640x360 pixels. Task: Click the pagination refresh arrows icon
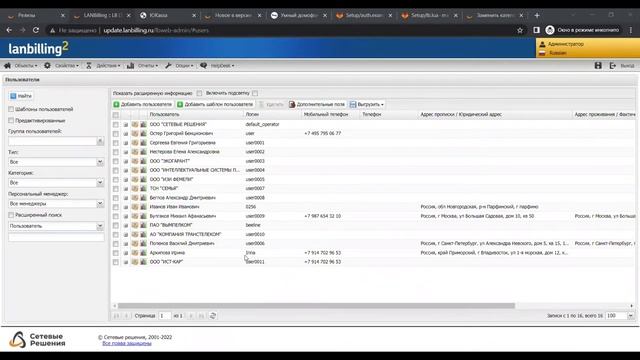click(x=213, y=316)
